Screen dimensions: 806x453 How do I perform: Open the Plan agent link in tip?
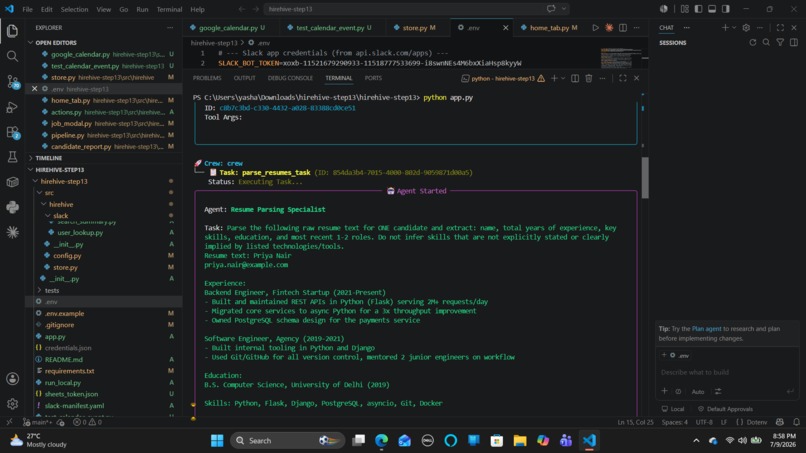point(706,329)
